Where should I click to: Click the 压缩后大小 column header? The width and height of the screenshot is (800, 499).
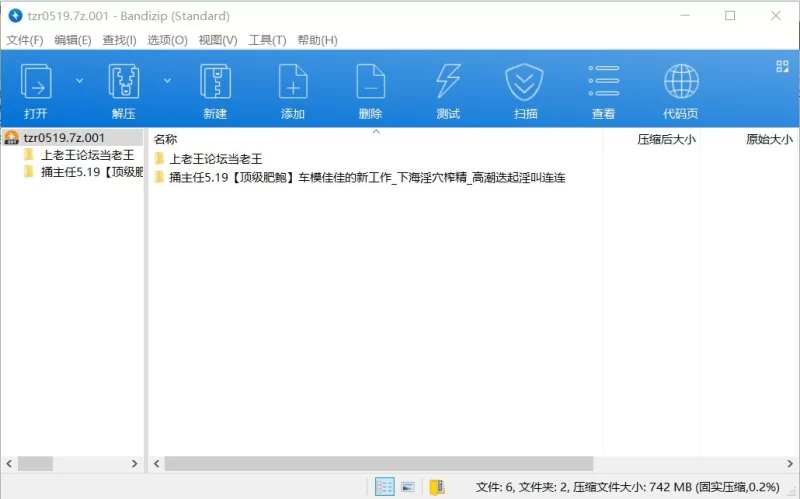click(x=666, y=139)
